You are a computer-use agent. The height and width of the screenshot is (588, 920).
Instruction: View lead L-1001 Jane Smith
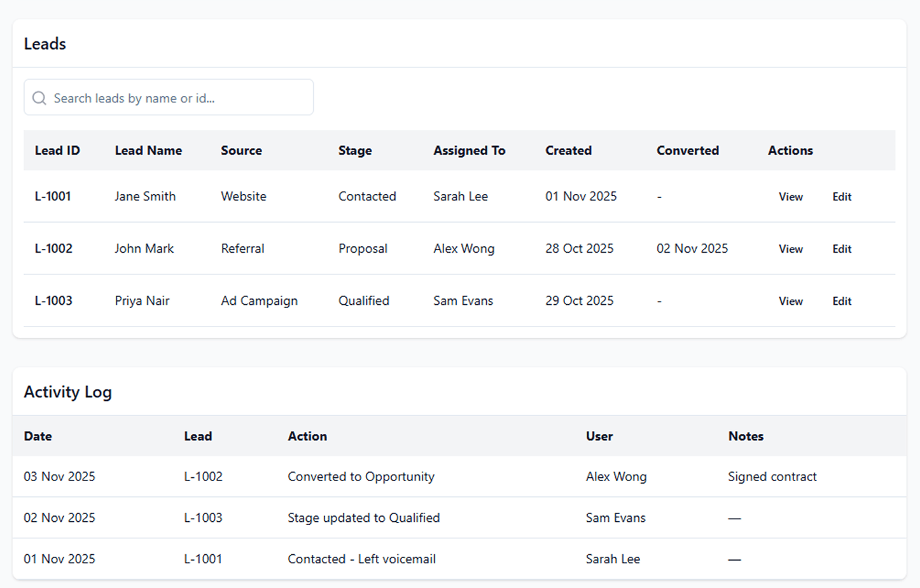pos(790,197)
